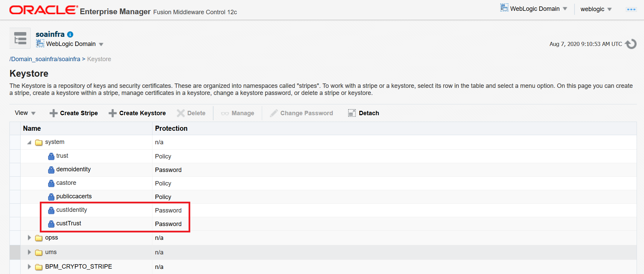Click the Policy cell for trust
Image resolution: width=644 pixels, height=274 pixels.
coord(163,156)
